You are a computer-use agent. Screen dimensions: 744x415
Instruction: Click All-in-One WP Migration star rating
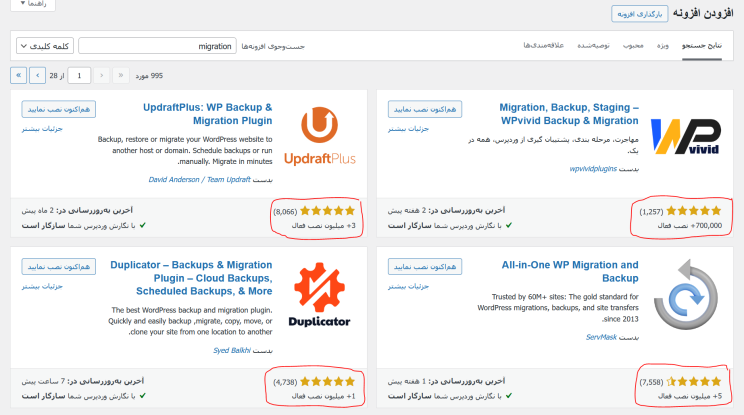point(693,381)
